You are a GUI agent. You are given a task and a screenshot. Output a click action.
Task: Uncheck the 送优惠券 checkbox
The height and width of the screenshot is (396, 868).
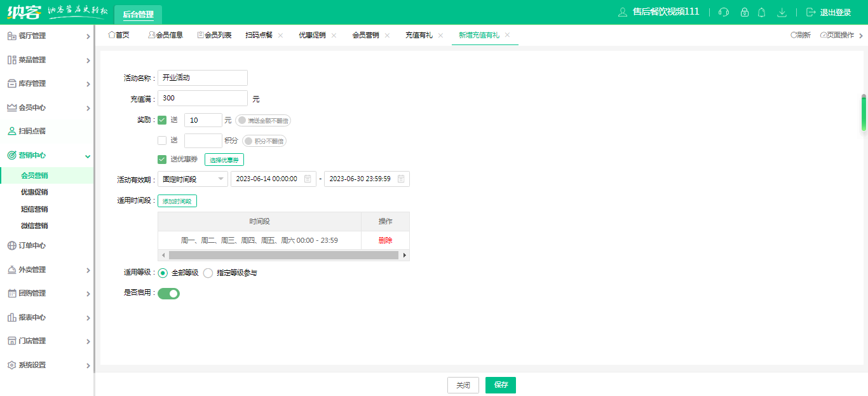click(x=162, y=159)
